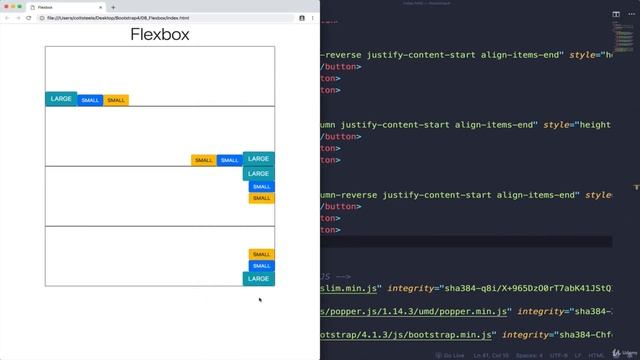Click yellow SMALL button in second flex box
The image size is (640, 360).
(204, 160)
